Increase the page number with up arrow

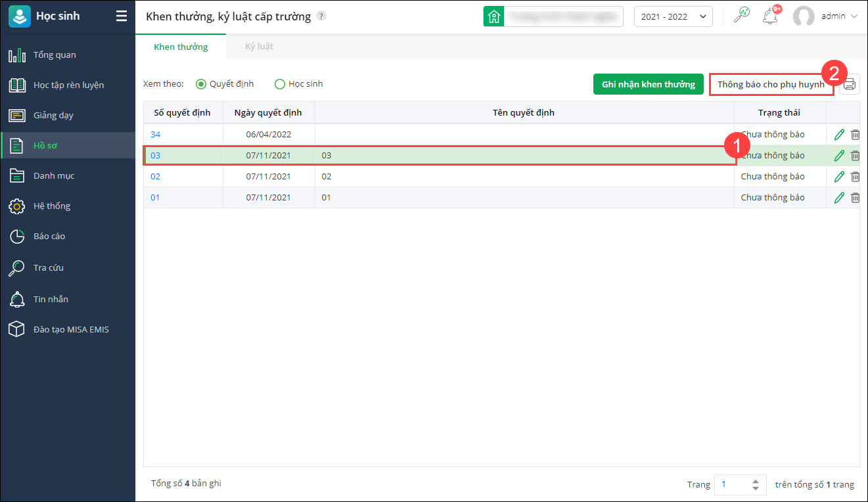pyautogui.click(x=756, y=481)
